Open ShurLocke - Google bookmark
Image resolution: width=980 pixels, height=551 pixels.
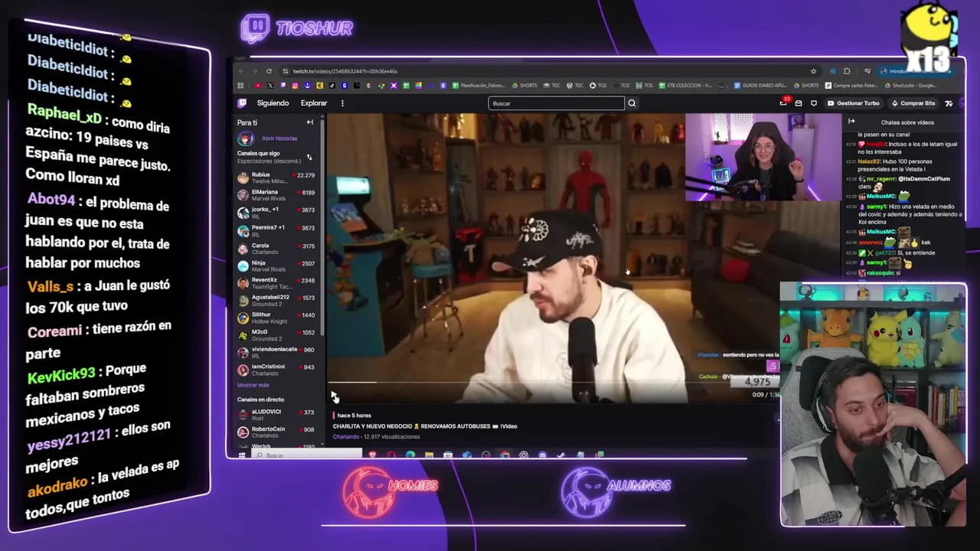click(x=911, y=86)
